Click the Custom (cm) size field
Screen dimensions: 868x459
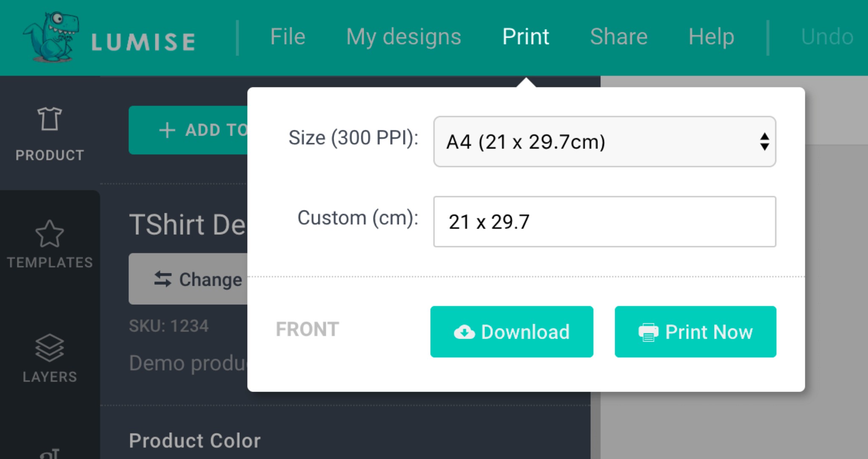tap(604, 222)
